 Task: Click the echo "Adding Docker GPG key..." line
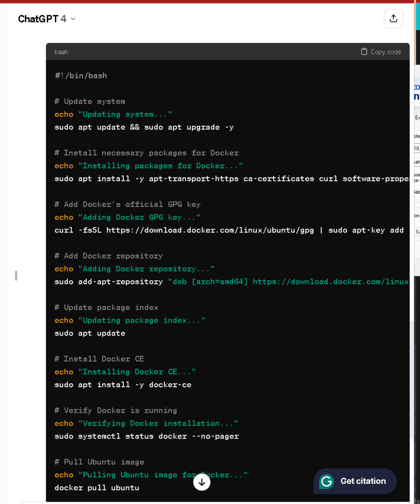(x=127, y=217)
